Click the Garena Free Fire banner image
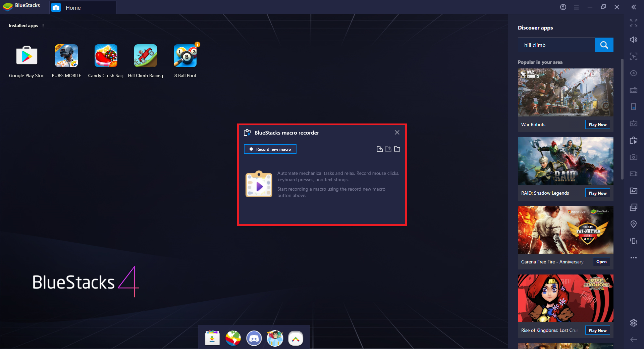The image size is (644, 349). 566,230
